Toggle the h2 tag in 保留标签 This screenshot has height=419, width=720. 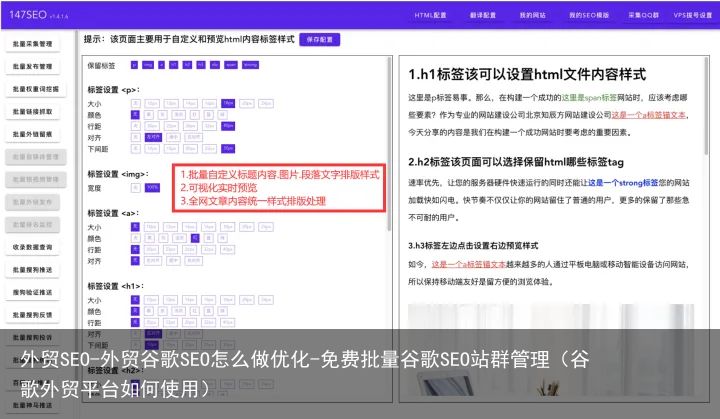[187, 65]
